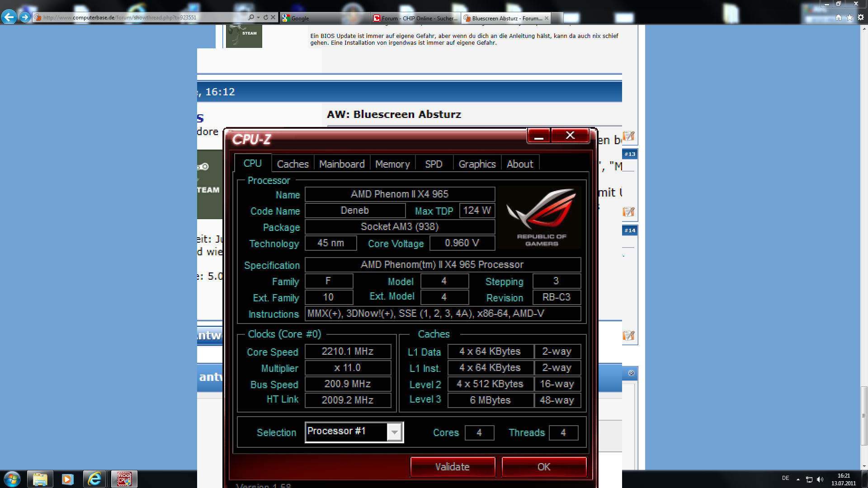Switch to the Google browser tab
The width and height of the screenshot is (868, 488).
point(325,18)
